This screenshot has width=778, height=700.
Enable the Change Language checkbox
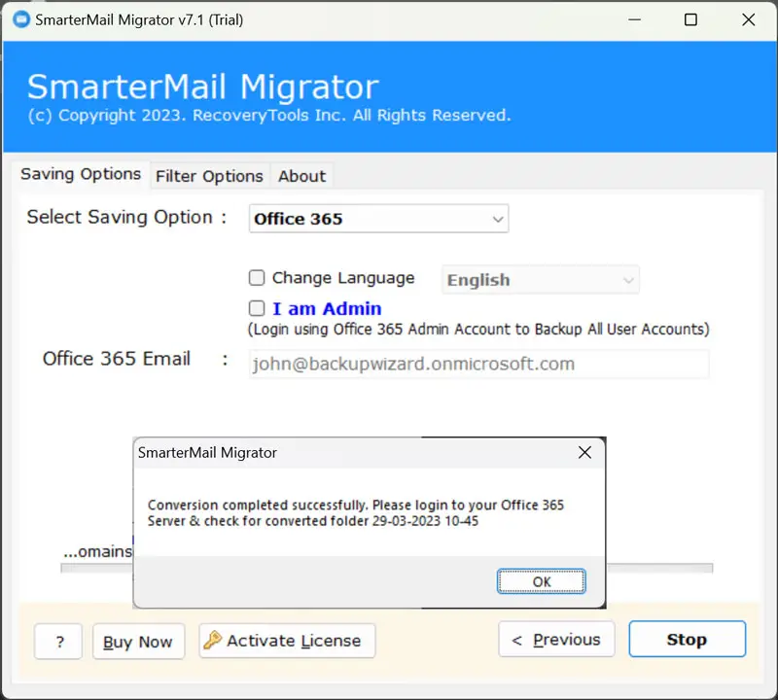[257, 278]
